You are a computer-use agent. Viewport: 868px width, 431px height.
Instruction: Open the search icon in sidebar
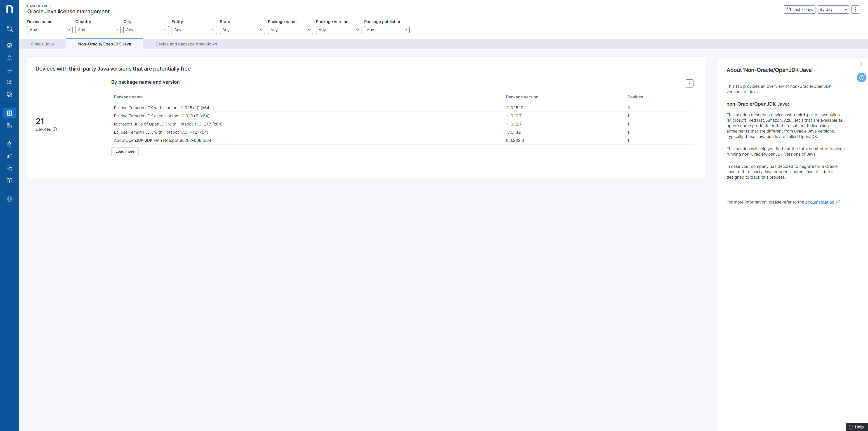click(9, 29)
